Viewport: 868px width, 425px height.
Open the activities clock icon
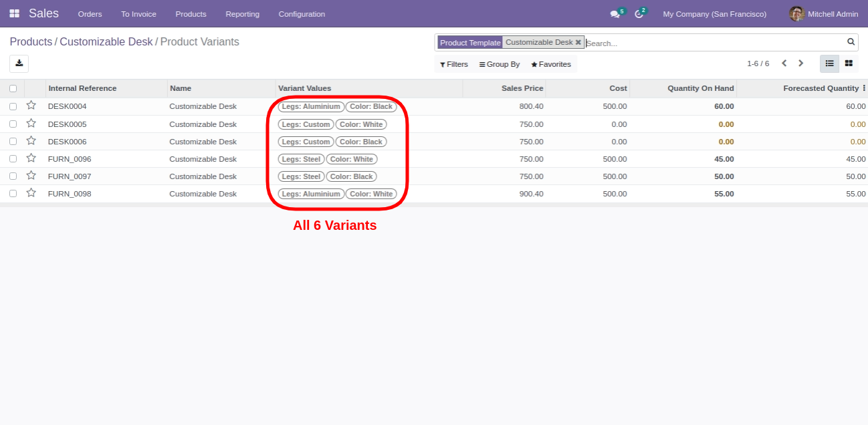point(639,14)
